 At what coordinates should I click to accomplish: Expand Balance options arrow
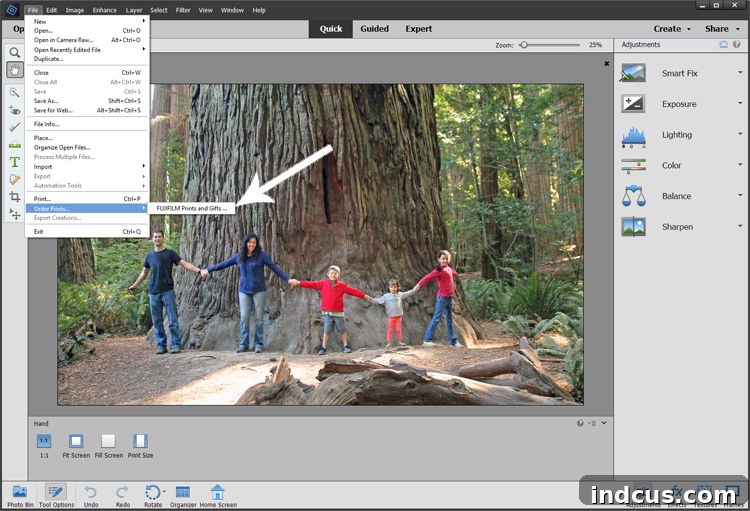[x=740, y=195]
